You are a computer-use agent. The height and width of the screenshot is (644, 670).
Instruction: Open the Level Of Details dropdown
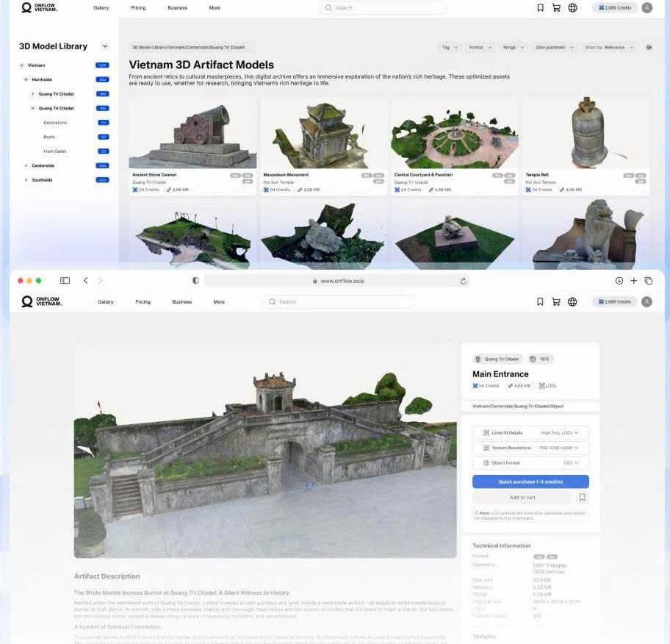click(x=530, y=433)
